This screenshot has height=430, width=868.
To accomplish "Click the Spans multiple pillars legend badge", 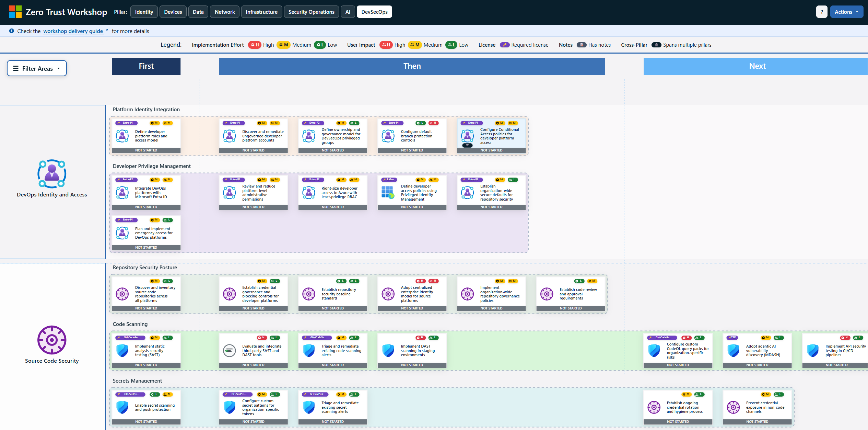I will coord(656,45).
